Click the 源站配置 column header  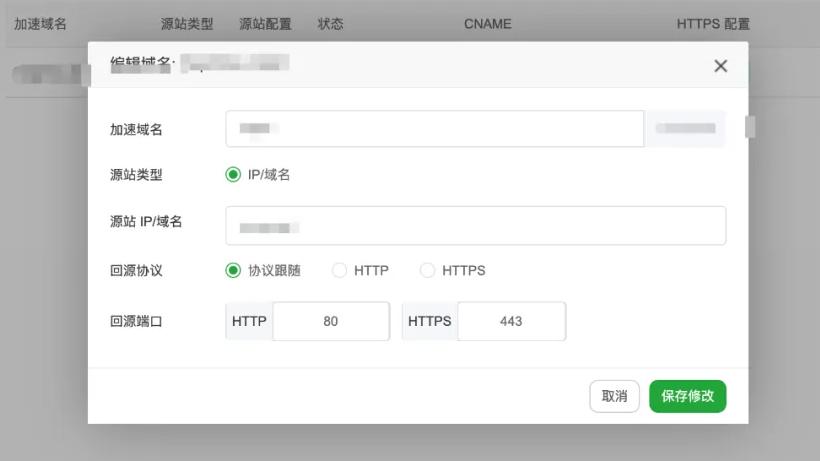tap(265, 24)
